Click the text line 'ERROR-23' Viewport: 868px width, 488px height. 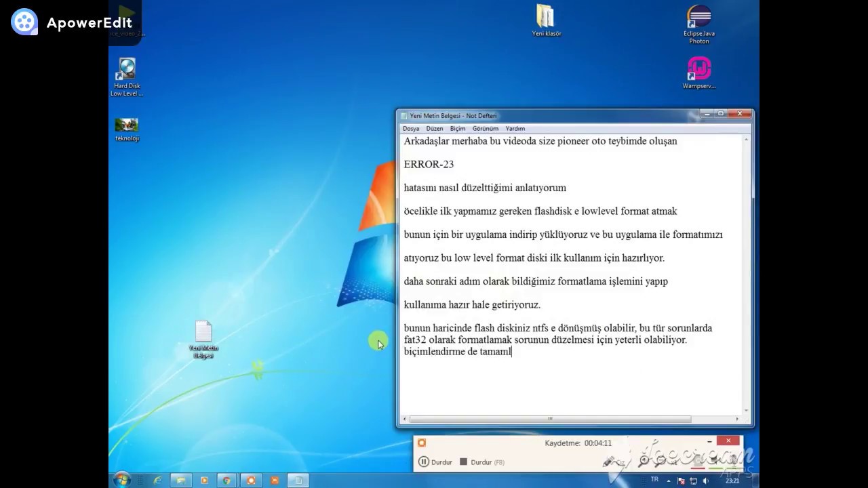click(x=429, y=164)
